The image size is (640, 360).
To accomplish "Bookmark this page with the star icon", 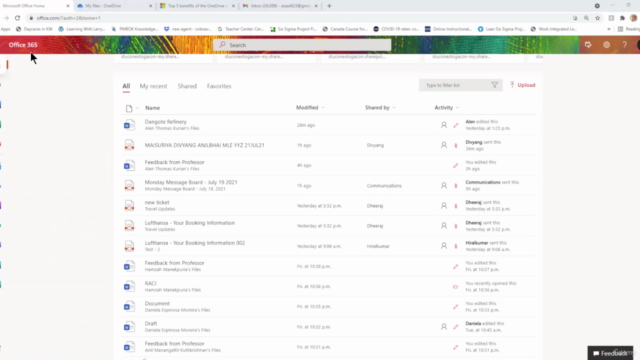I will point(598,18).
